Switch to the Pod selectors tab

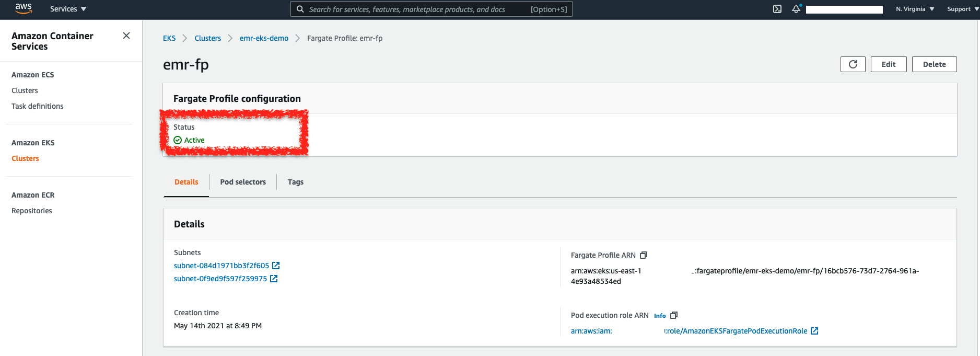243,182
